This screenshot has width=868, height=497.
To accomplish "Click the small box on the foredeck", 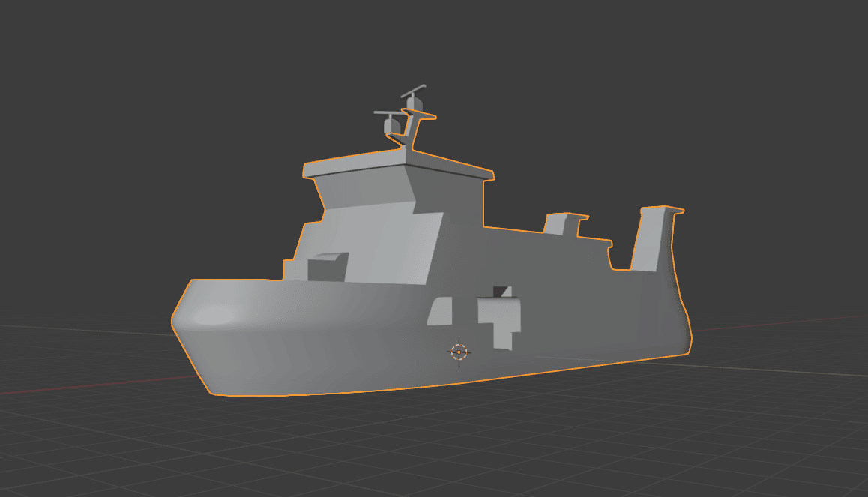I will pyautogui.click(x=327, y=266).
